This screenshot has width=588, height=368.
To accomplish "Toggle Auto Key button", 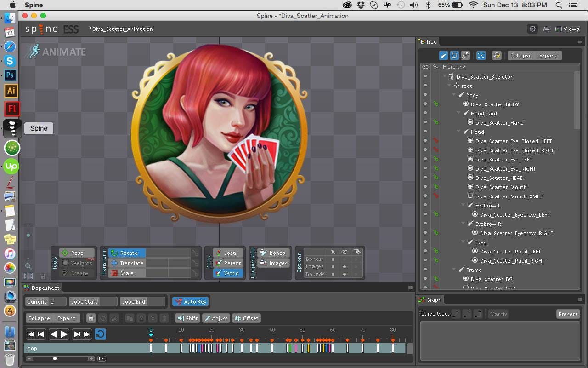I will 190,301.
